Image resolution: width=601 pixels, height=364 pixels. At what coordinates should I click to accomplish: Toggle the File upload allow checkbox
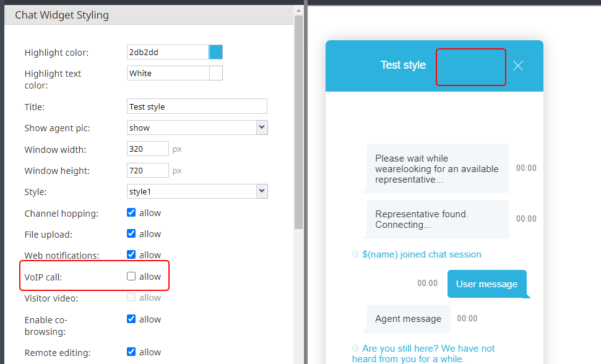click(x=131, y=233)
